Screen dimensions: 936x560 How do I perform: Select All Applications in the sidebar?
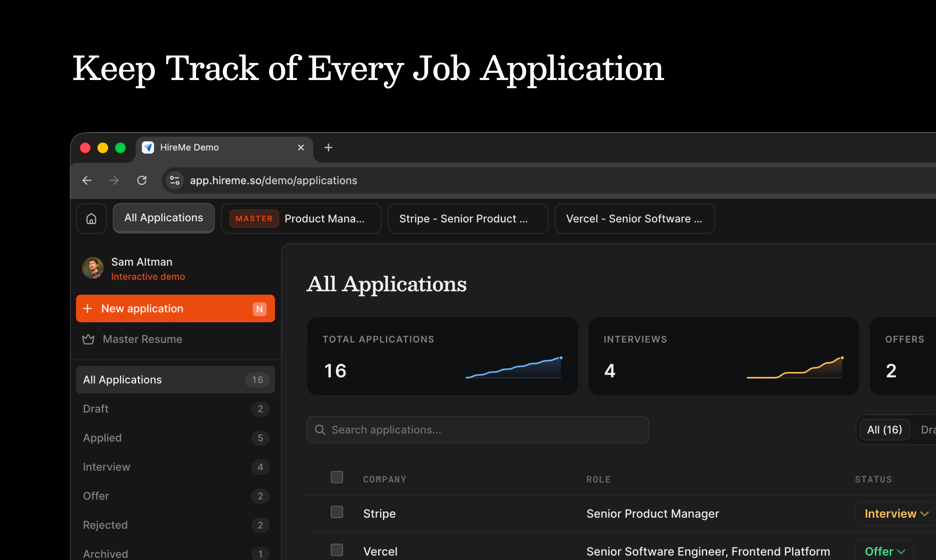[x=176, y=380]
